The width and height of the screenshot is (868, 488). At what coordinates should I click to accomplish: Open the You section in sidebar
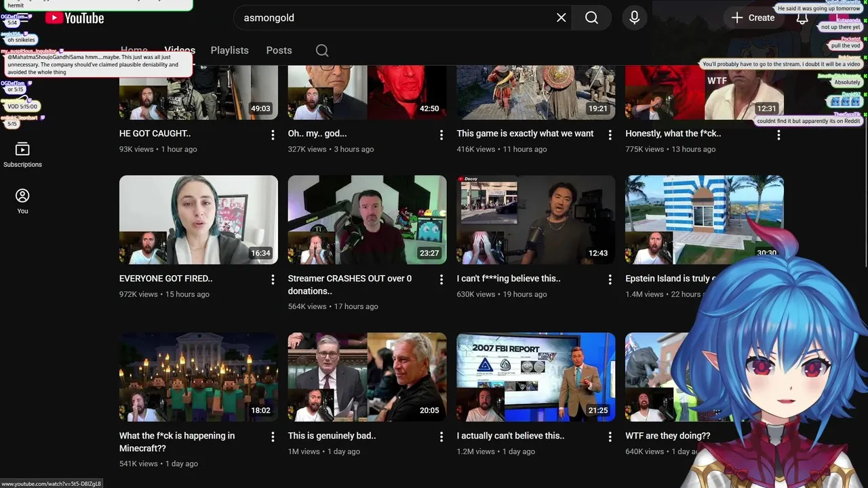pyautogui.click(x=22, y=201)
